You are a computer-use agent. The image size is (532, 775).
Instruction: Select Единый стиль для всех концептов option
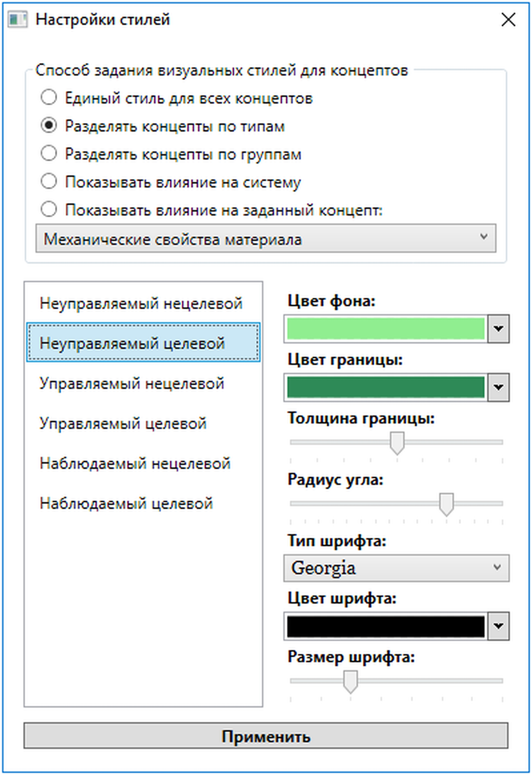point(49,98)
